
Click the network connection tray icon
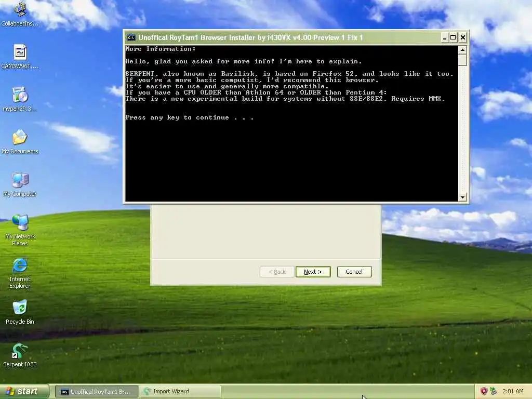tap(494, 391)
